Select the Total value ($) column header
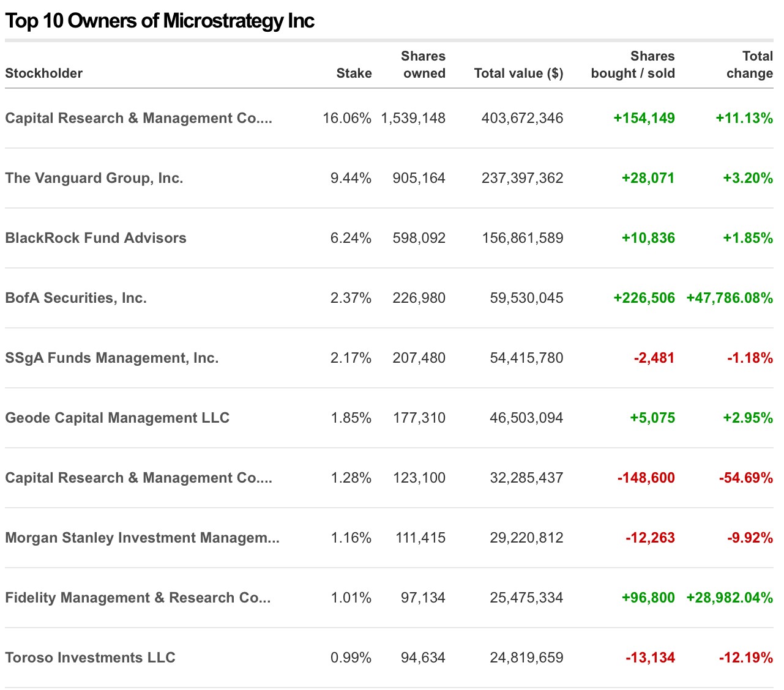 tap(518, 73)
